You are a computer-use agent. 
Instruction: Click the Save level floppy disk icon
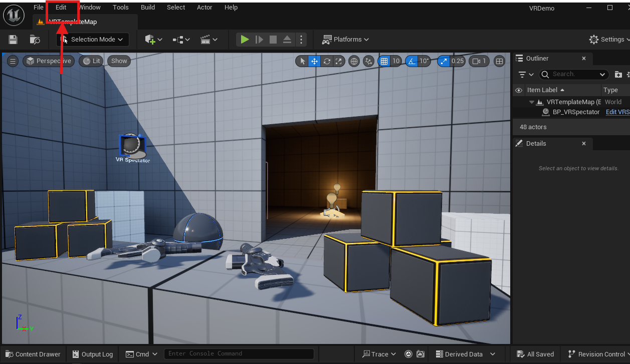click(x=13, y=40)
